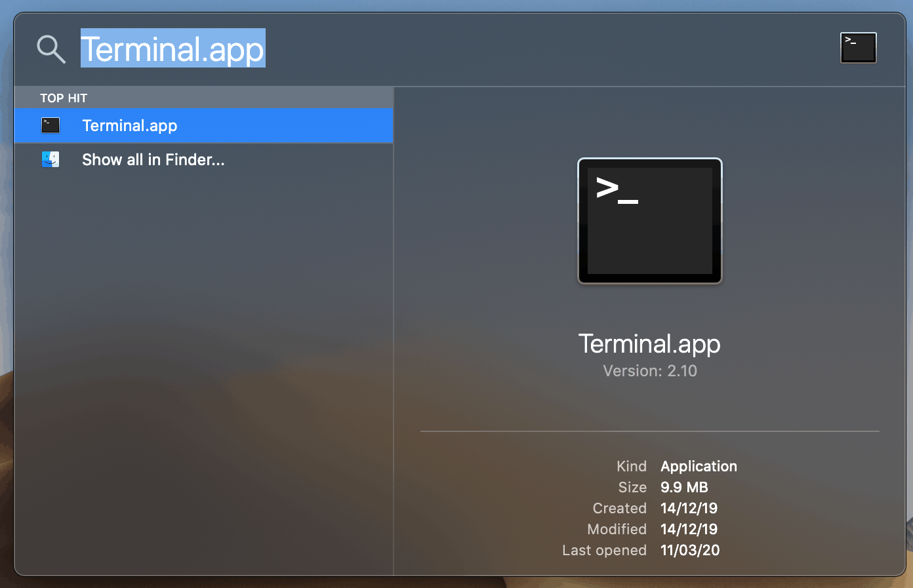Click the Created date 14/12/19
This screenshot has width=913, height=588.
coord(689,508)
